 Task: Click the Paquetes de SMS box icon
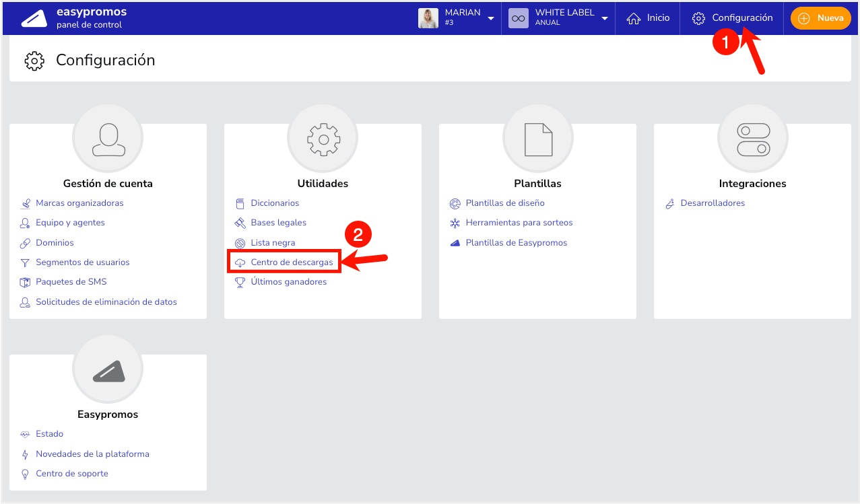pos(25,283)
